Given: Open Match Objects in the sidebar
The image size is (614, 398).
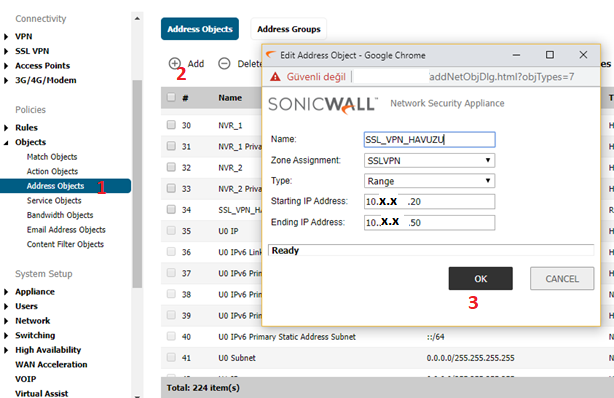Looking at the screenshot, I should (52, 157).
